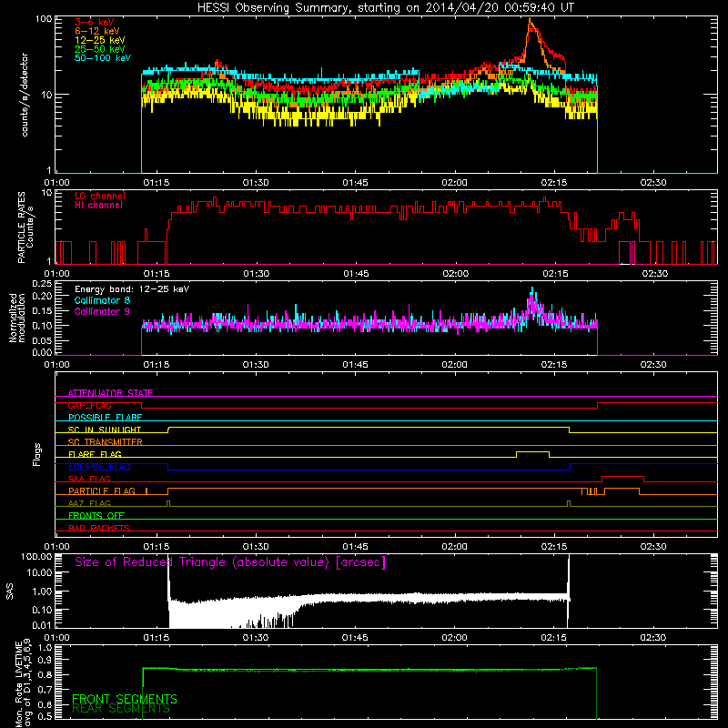Click the flare peak in the top count-rate panel

point(530,19)
